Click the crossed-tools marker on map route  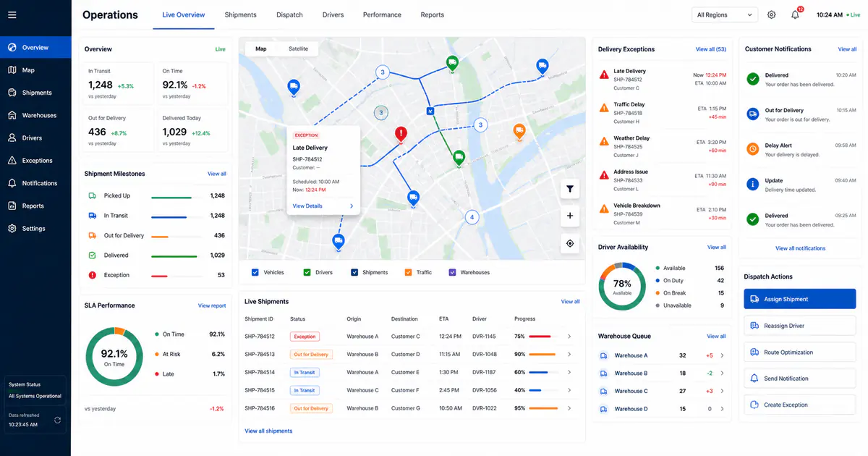[430, 111]
